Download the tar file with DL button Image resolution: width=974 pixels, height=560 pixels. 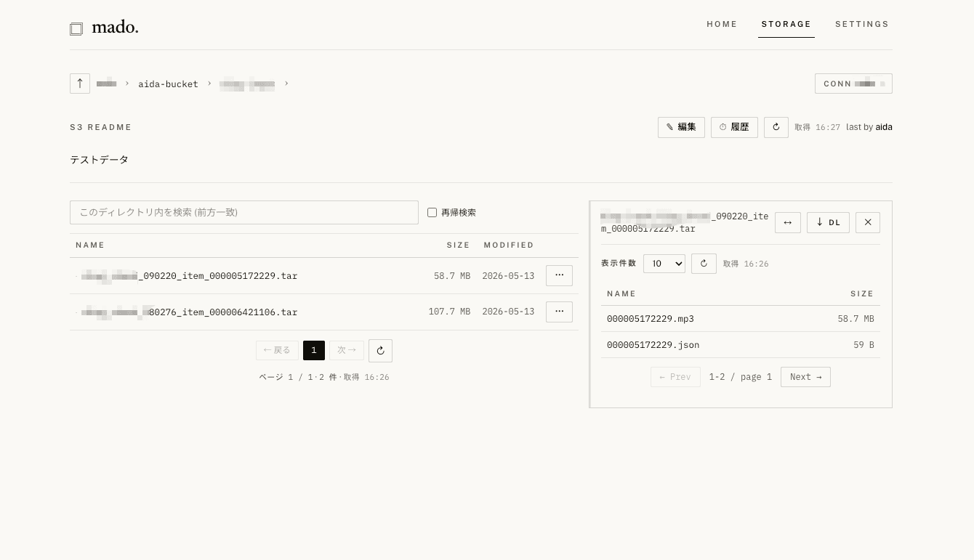click(x=828, y=222)
